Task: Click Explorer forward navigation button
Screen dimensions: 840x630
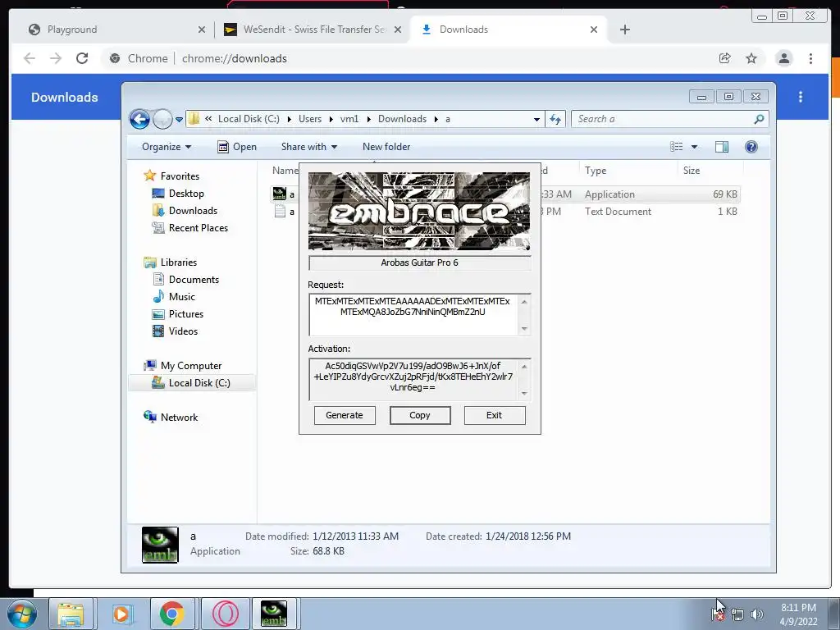Action: pos(162,119)
